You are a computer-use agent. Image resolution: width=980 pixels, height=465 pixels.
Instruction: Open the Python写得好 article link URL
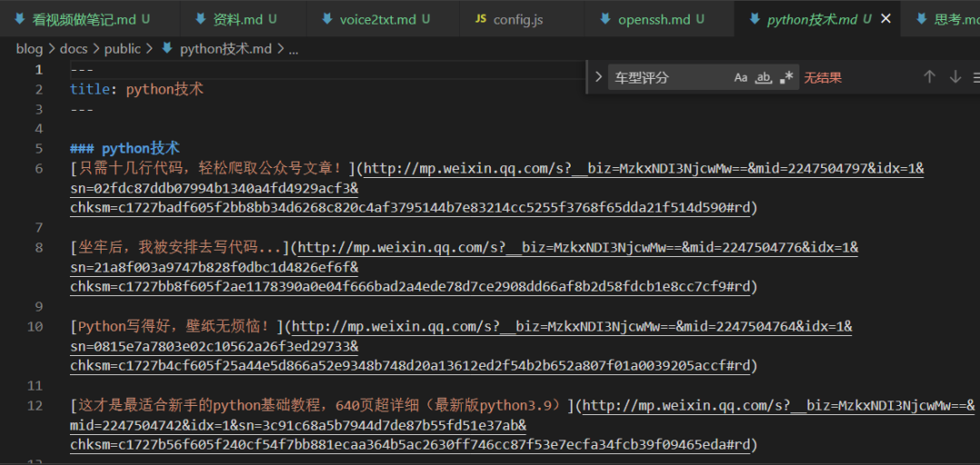[x=572, y=327]
